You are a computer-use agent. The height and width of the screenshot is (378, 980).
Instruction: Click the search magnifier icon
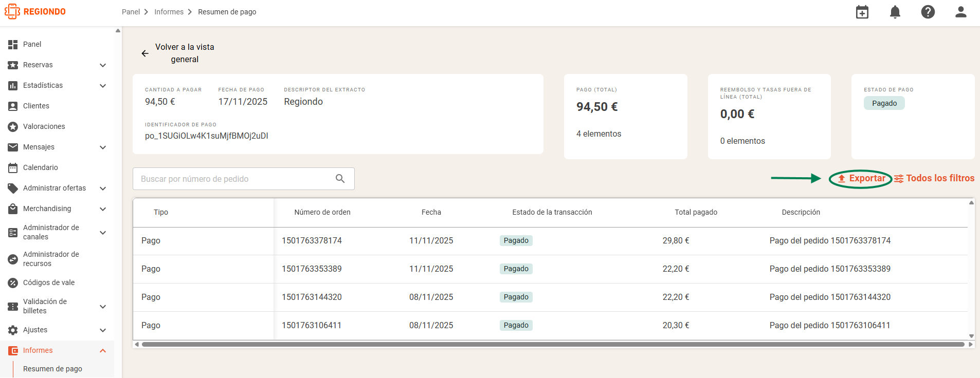click(340, 178)
